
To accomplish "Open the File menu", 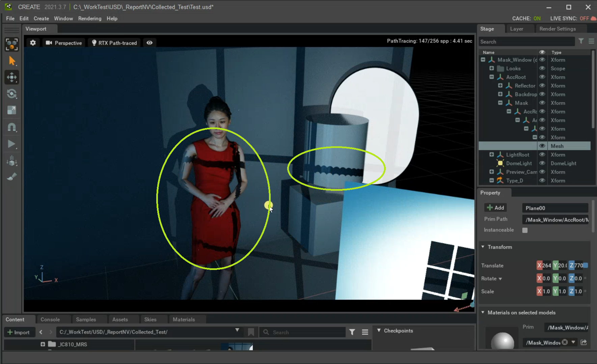I will click(10, 19).
